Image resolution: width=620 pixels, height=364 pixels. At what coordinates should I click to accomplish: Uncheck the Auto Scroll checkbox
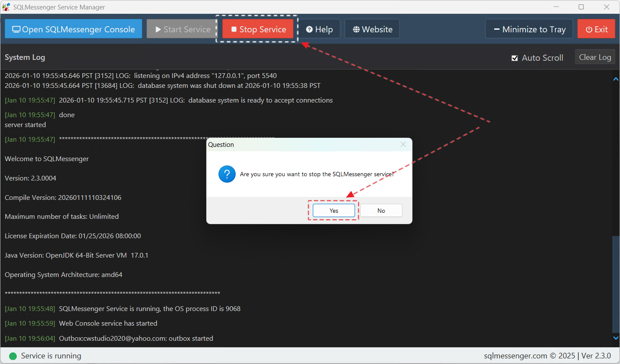point(514,57)
